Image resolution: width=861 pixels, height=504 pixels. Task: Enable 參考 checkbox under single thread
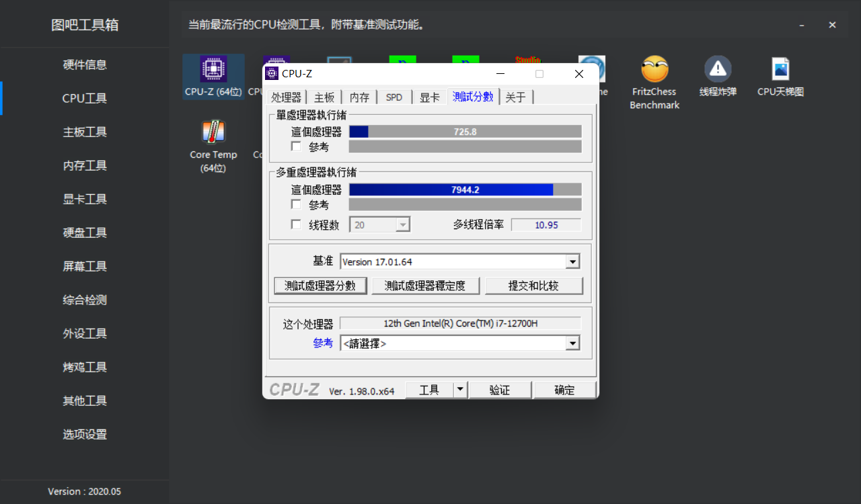(296, 146)
